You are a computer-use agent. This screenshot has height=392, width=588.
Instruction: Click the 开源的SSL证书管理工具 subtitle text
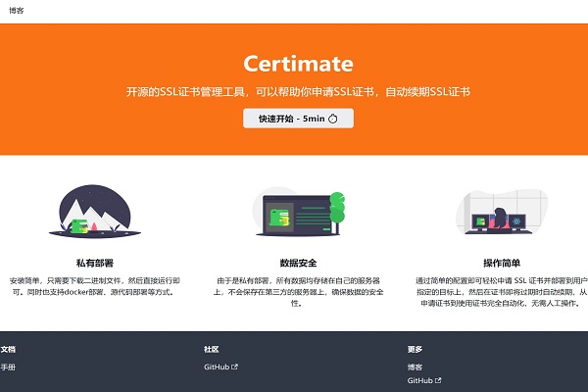tap(298, 91)
